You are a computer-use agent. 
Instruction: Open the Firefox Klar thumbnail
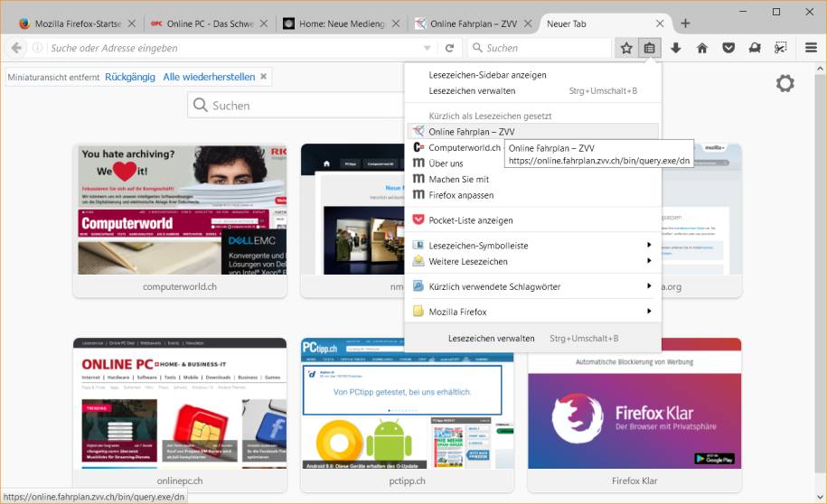pyautogui.click(x=634, y=415)
